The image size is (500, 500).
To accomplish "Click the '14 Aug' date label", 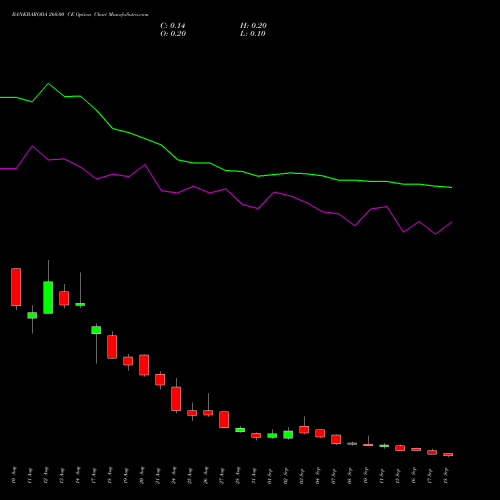I will coord(78,476).
